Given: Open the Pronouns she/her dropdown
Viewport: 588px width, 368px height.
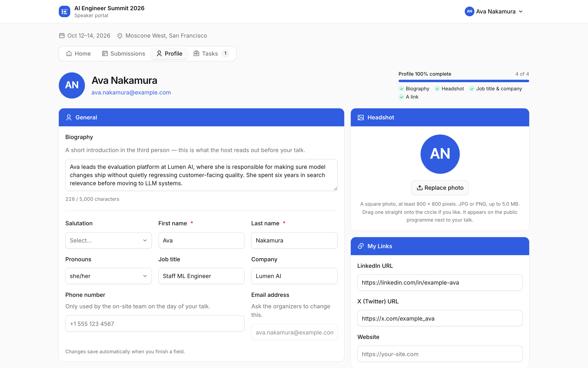Looking at the screenshot, I should point(108,276).
